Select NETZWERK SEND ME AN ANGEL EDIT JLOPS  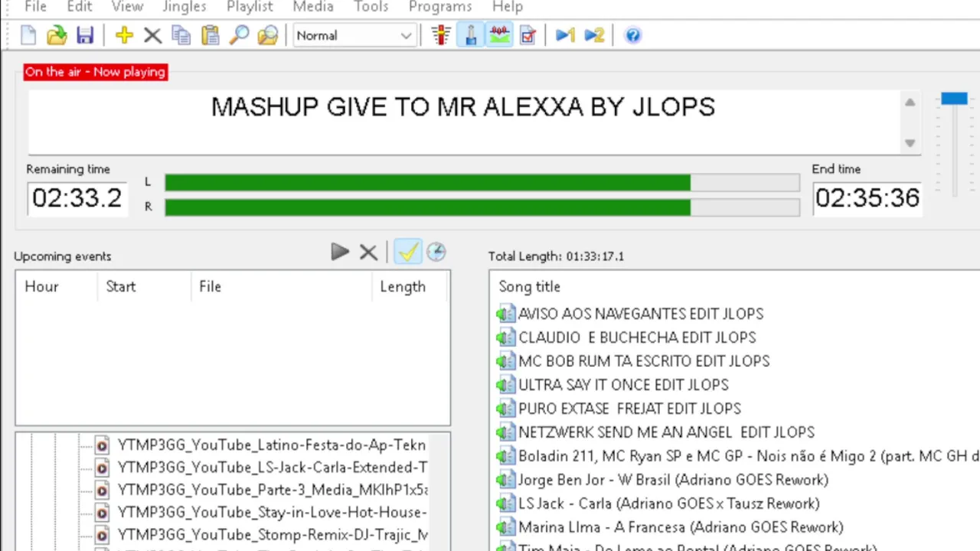(x=666, y=432)
